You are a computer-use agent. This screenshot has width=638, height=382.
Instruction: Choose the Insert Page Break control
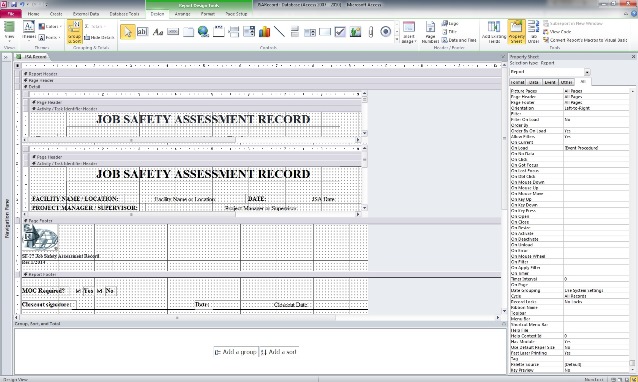click(x=234, y=31)
